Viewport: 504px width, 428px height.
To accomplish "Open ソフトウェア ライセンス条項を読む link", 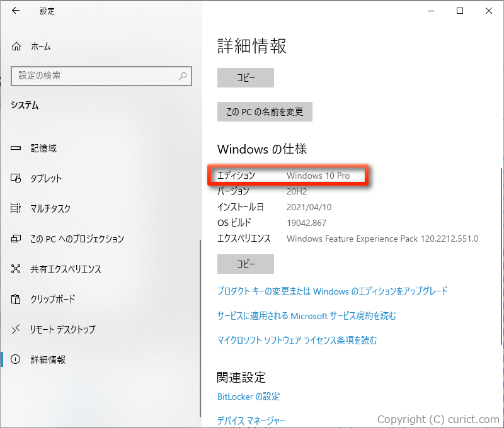I will [297, 340].
